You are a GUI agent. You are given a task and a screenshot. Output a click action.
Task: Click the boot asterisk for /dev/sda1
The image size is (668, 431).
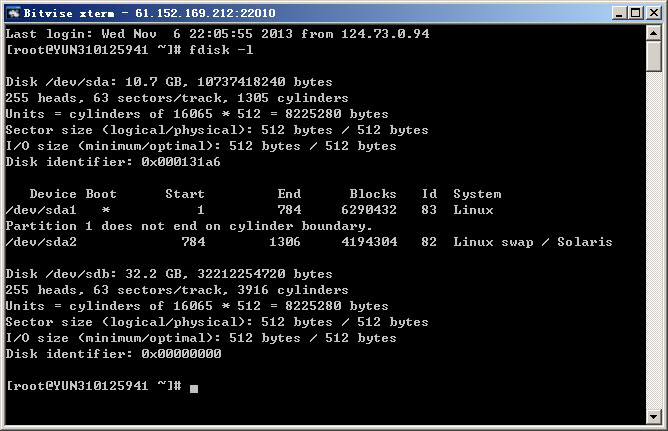pyautogui.click(x=106, y=210)
